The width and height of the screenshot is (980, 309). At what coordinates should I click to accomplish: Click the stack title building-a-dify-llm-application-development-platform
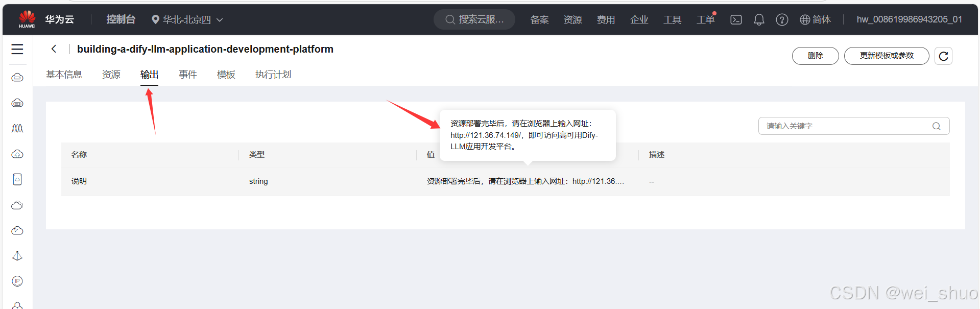coord(205,49)
